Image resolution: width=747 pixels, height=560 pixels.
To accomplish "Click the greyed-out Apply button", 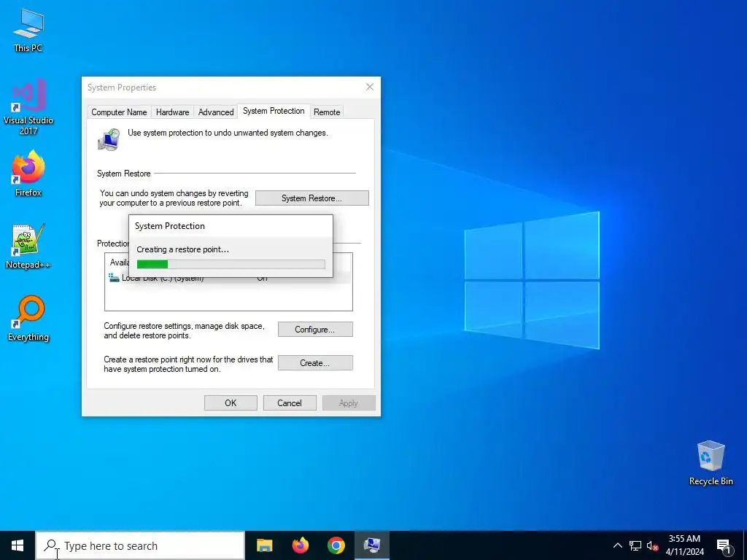I will click(x=349, y=402).
